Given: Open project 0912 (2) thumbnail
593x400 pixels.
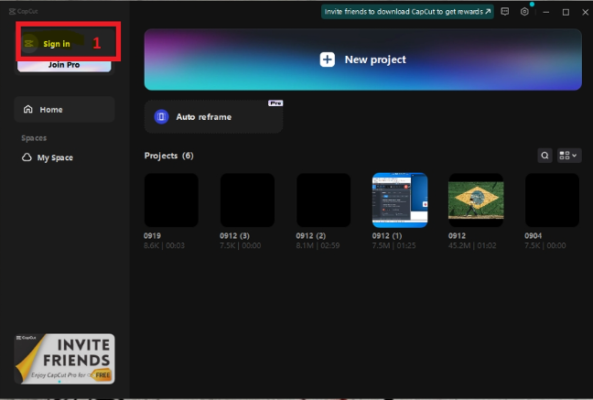Looking at the screenshot, I should pos(324,200).
